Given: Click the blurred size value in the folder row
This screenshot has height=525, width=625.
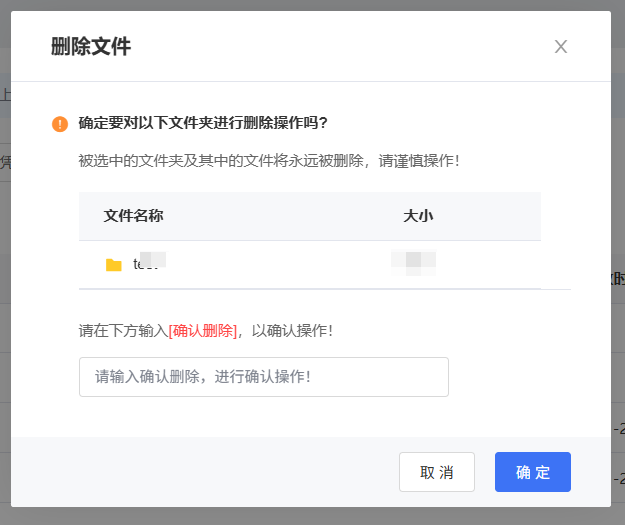Looking at the screenshot, I should point(414,264).
